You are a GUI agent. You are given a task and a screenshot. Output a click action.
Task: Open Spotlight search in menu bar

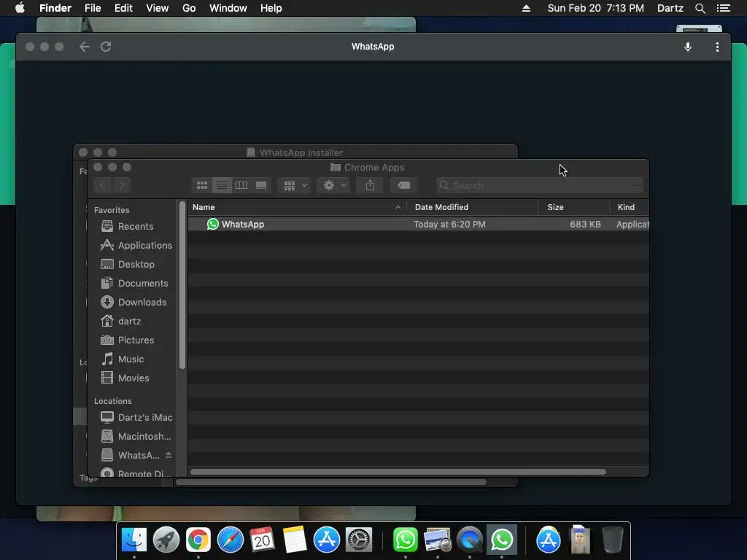coord(700,8)
